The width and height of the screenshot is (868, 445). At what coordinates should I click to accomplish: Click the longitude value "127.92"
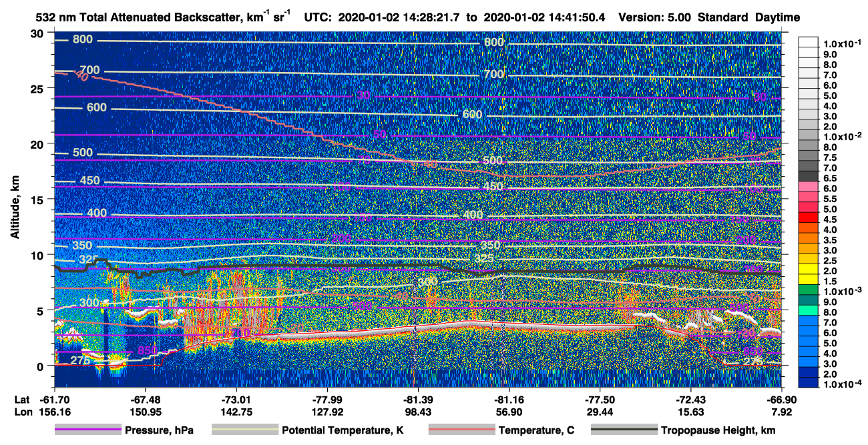(x=328, y=412)
